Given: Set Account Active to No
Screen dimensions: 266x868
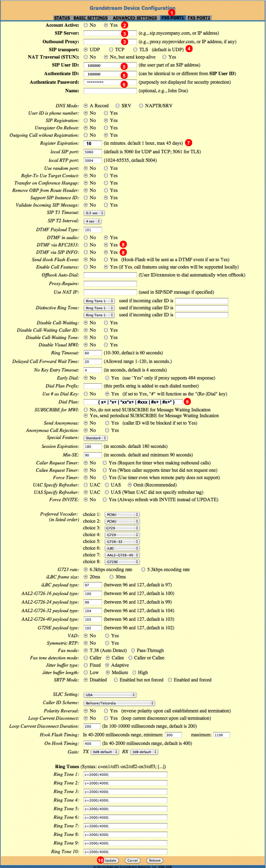Looking at the screenshot, I should 86,25.
